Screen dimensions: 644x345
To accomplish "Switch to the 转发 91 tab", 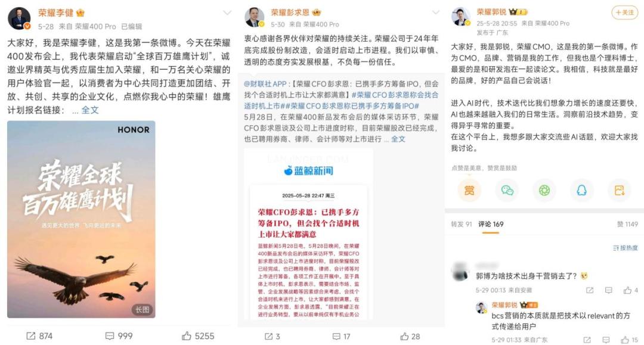I will tap(461, 224).
